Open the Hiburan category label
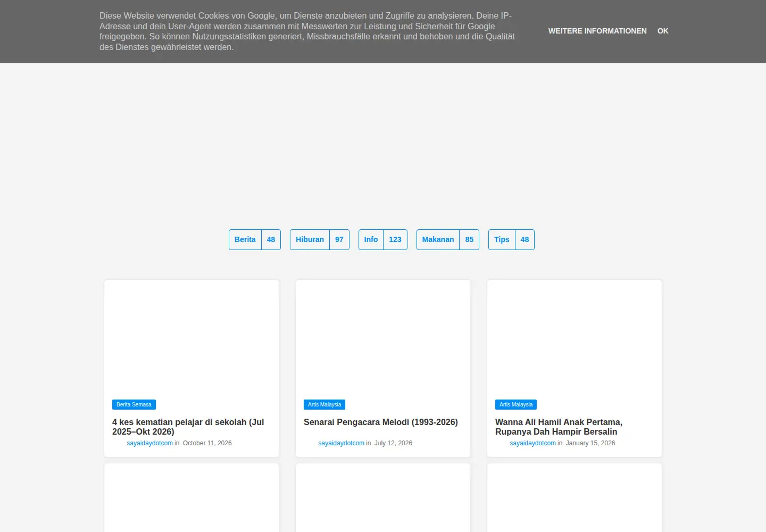766x532 pixels. click(x=310, y=239)
